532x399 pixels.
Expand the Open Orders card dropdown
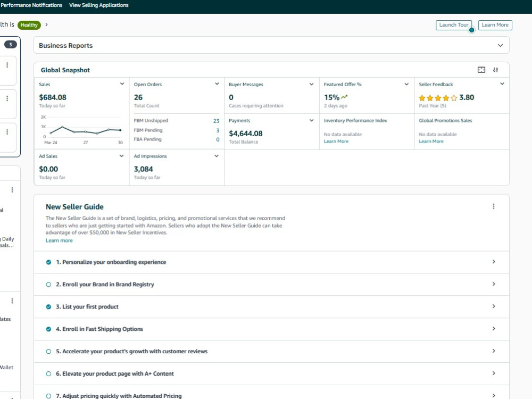tap(217, 84)
